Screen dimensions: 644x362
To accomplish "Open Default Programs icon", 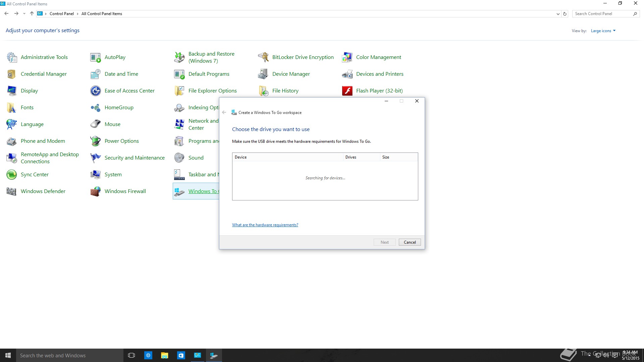I will click(179, 74).
